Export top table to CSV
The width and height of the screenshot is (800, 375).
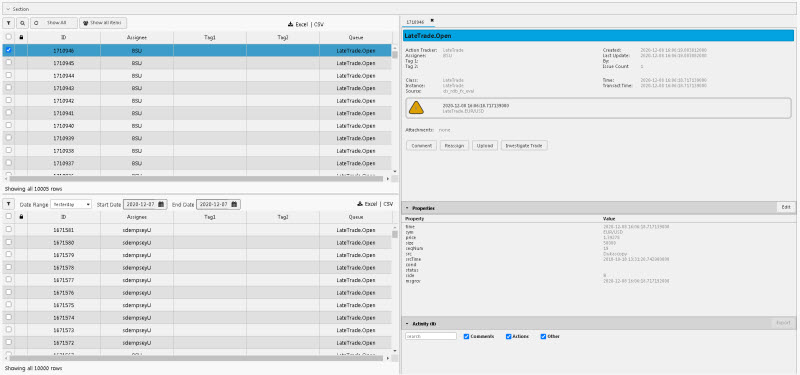pyautogui.click(x=319, y=24)
